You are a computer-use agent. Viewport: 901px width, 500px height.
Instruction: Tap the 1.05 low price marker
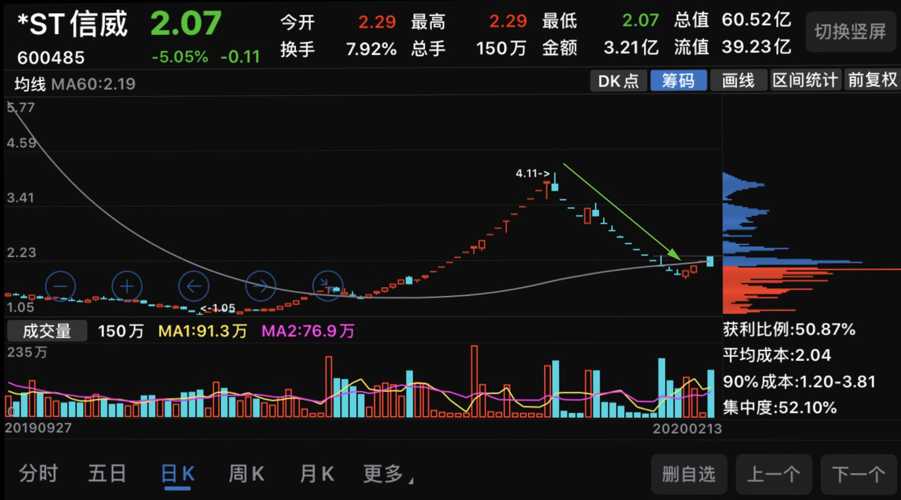[x=218, y=308]
